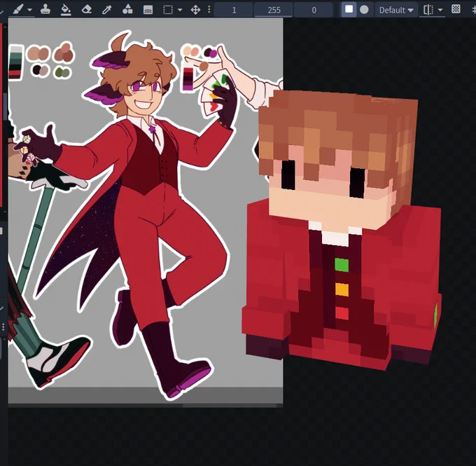Choose the square brush shape
The width and height of the screenshot is (476, 466).
[x=349, y=10]
